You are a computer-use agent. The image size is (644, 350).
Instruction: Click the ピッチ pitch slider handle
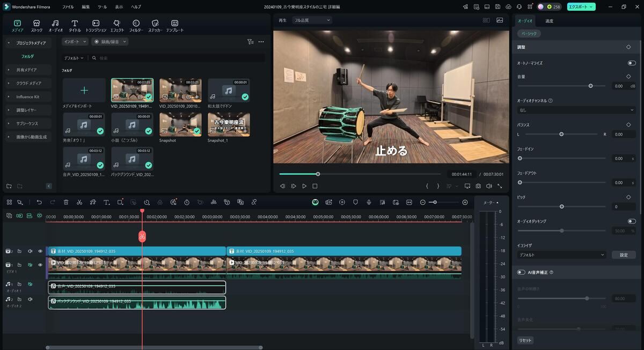pyautogui.click(x=562, y=206)
